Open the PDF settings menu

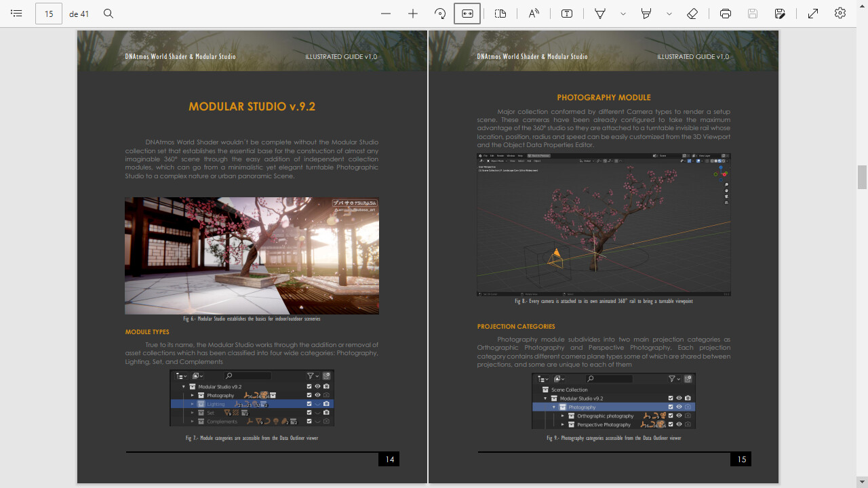[x=840, y=14]
